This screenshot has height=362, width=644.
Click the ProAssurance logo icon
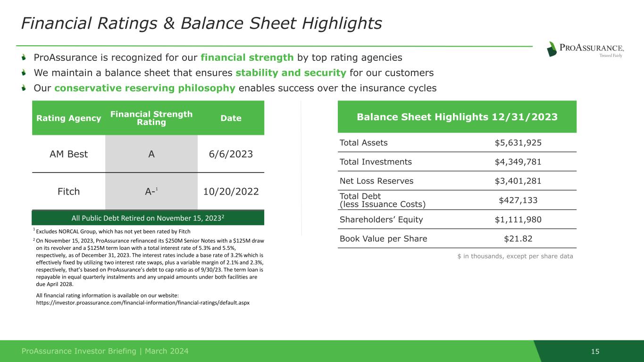coord(552,49)
